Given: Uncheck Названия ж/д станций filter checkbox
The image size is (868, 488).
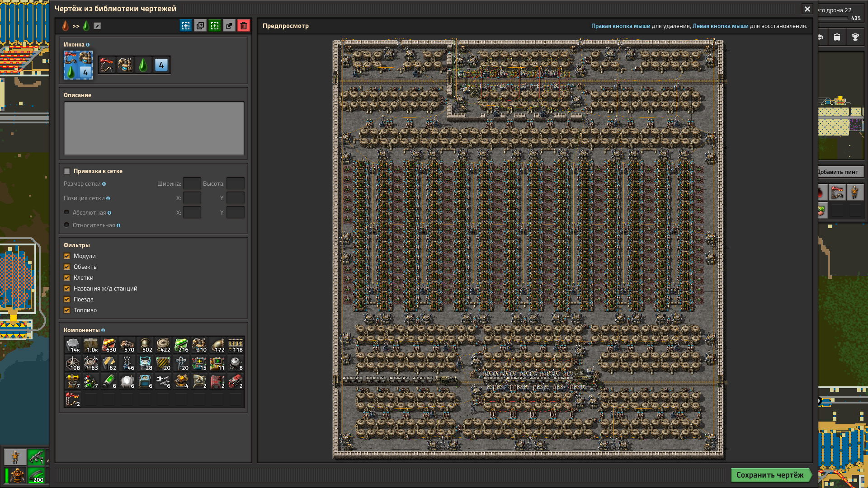Looking at the screenshot, I should click(67, 289).
